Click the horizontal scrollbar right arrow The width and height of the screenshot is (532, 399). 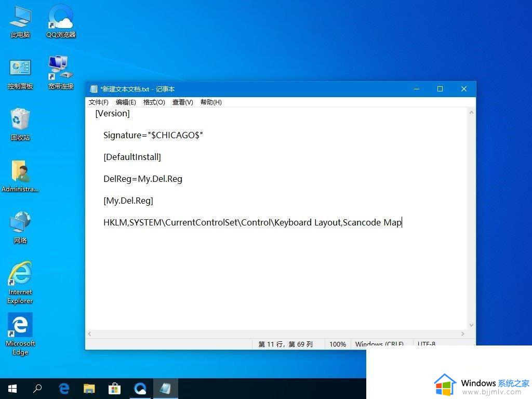pyautogui.click(x=463, y=334)
